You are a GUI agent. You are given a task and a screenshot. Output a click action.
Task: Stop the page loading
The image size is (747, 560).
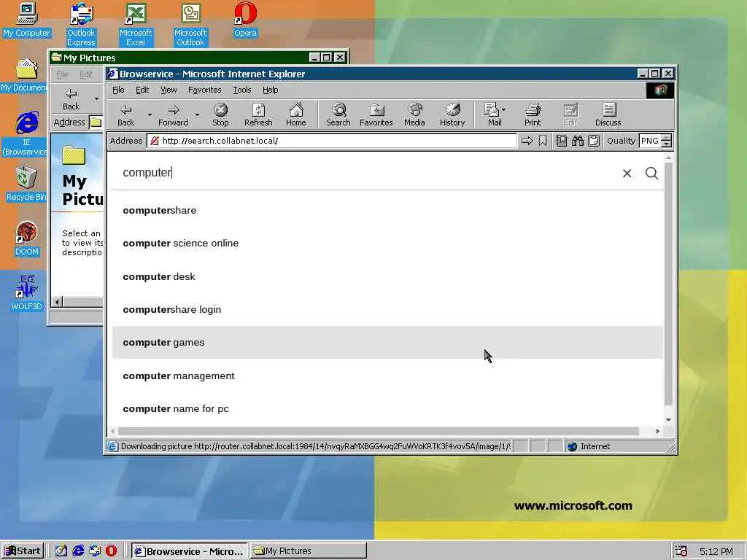(x=220, y=115)
